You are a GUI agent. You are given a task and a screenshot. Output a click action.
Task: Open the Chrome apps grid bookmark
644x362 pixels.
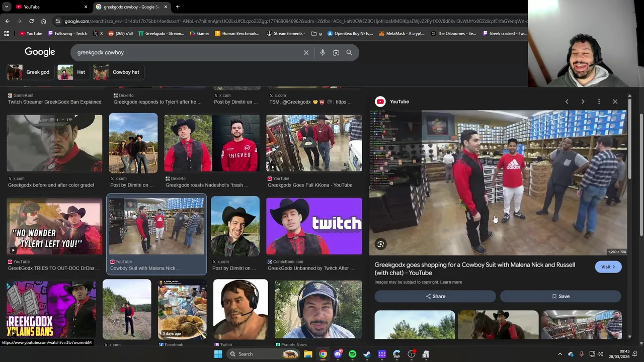point(7,34)
